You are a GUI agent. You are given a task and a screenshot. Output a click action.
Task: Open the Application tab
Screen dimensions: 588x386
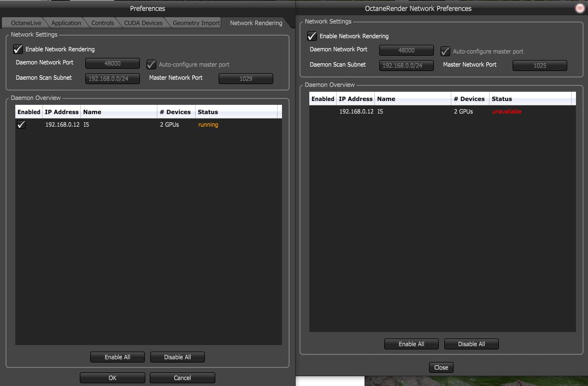tap(66, 23)
